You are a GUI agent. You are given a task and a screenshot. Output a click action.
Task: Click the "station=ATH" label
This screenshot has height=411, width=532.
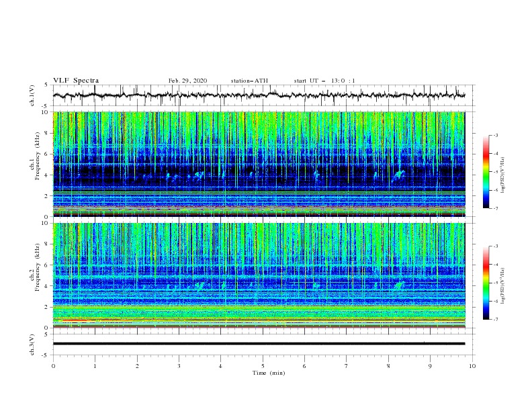click(249, 81)
